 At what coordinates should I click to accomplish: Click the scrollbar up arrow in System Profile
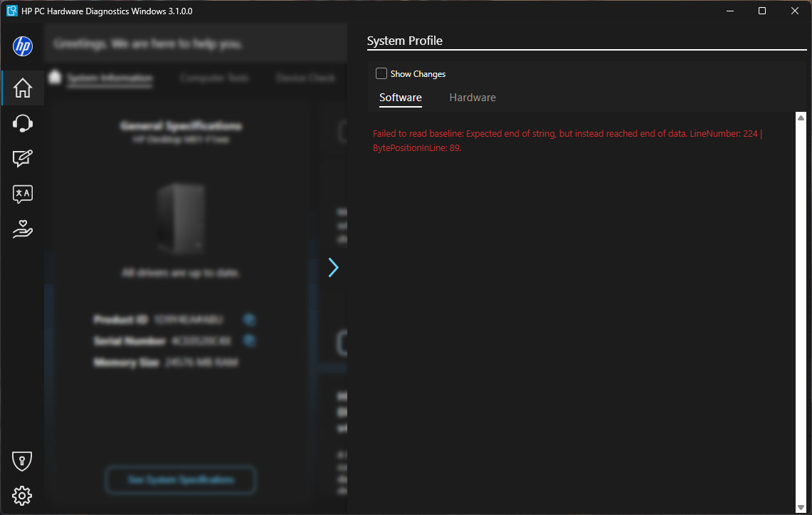click(x=801, y=118)
